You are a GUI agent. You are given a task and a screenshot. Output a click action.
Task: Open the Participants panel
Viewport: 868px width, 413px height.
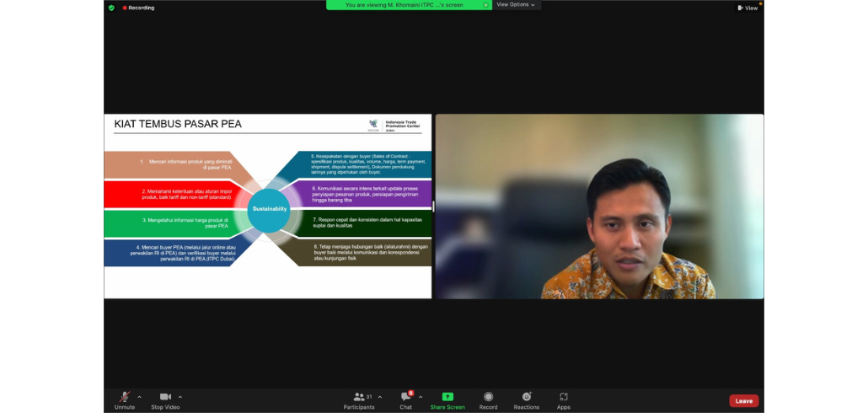point(359,397)
